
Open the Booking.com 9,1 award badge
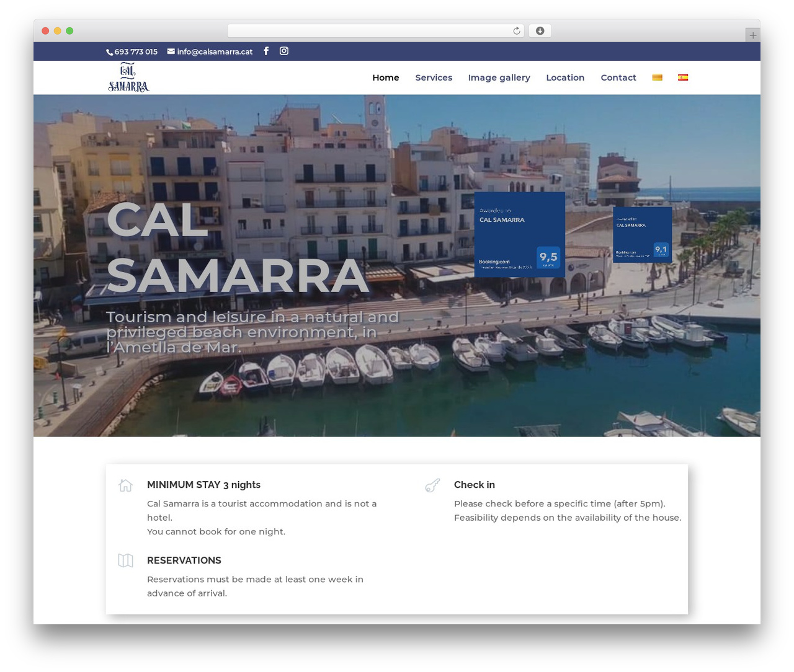pos(643,234)
